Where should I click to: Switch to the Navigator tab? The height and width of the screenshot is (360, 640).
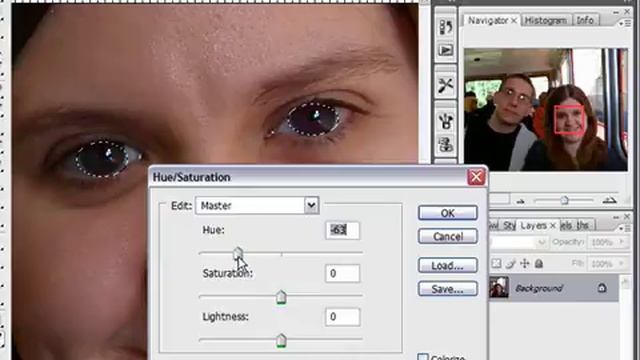[487, 20]
